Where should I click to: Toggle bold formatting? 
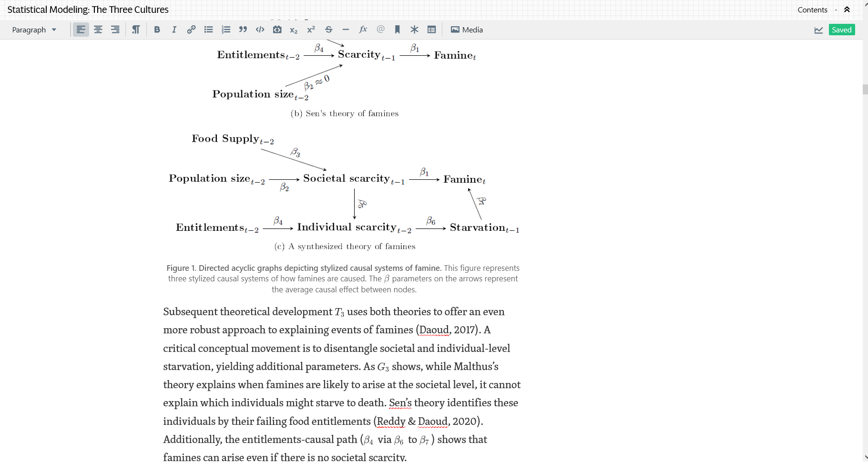157,29
